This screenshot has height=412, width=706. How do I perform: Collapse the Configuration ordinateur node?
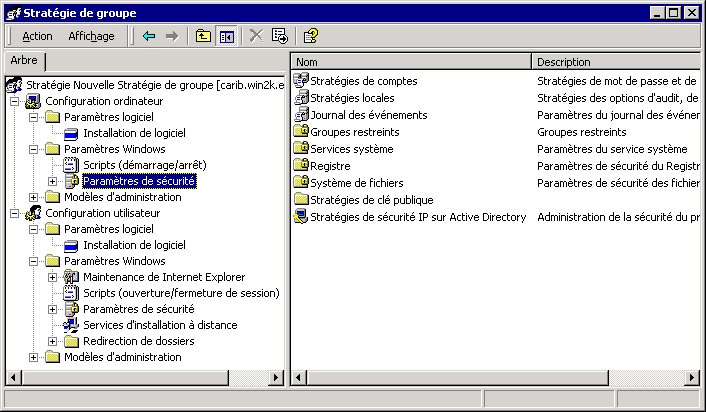tap(14, 101)
